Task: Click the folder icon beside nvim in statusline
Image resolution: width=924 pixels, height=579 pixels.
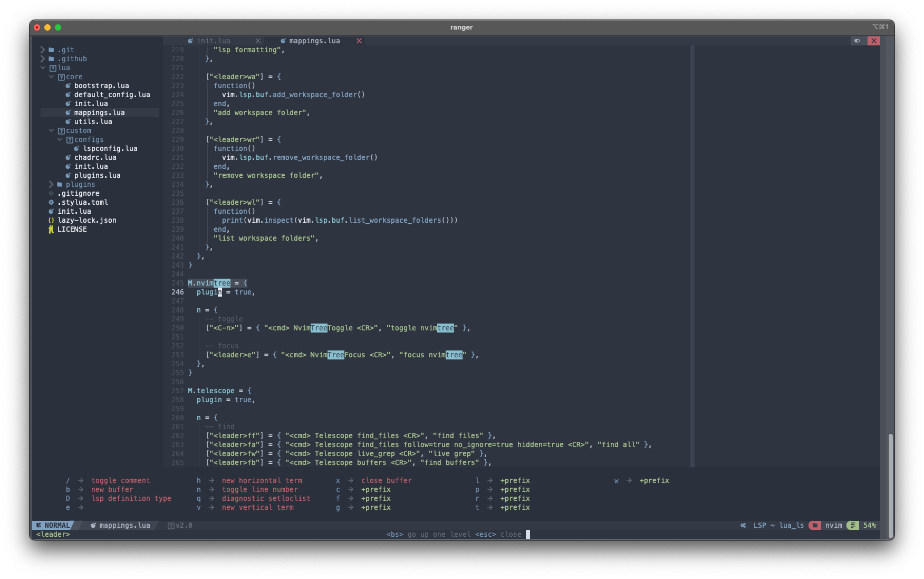Action: [815, 525]
